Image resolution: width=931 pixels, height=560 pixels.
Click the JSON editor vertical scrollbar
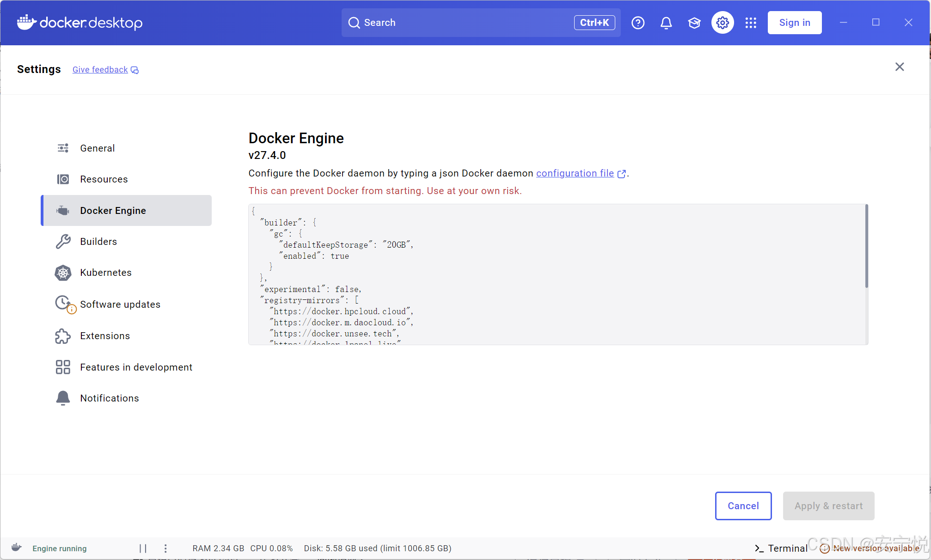pos(866,246)
